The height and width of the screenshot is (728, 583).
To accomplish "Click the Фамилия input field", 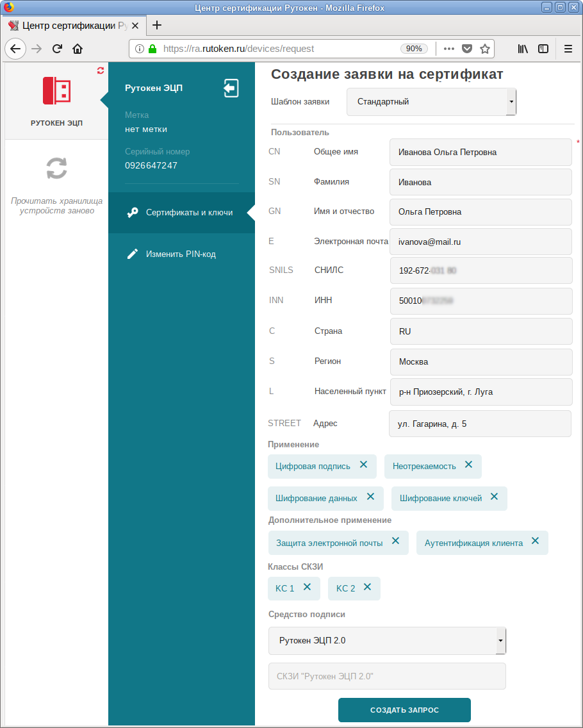I will coord(480,183).
